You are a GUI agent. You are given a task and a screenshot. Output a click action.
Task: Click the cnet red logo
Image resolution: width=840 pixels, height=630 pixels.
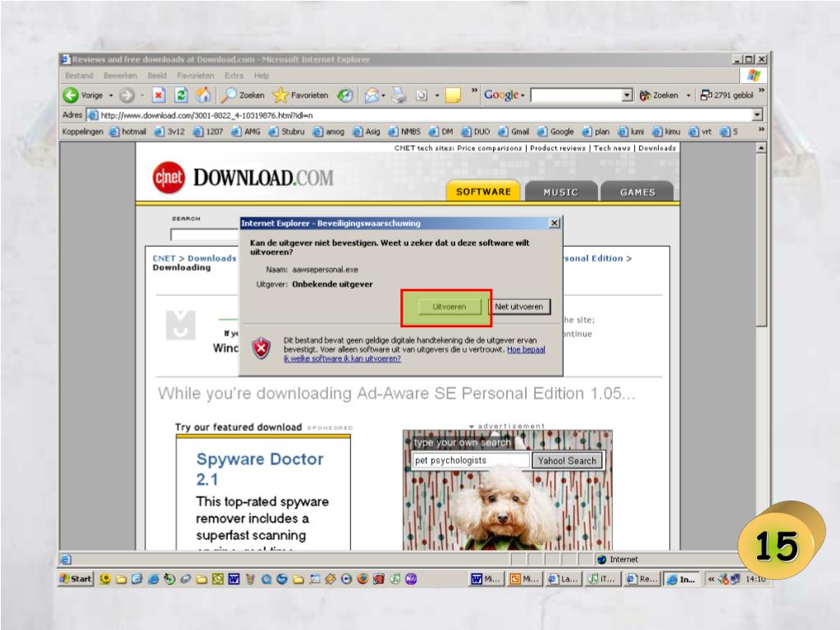click(x=169, y=177)
